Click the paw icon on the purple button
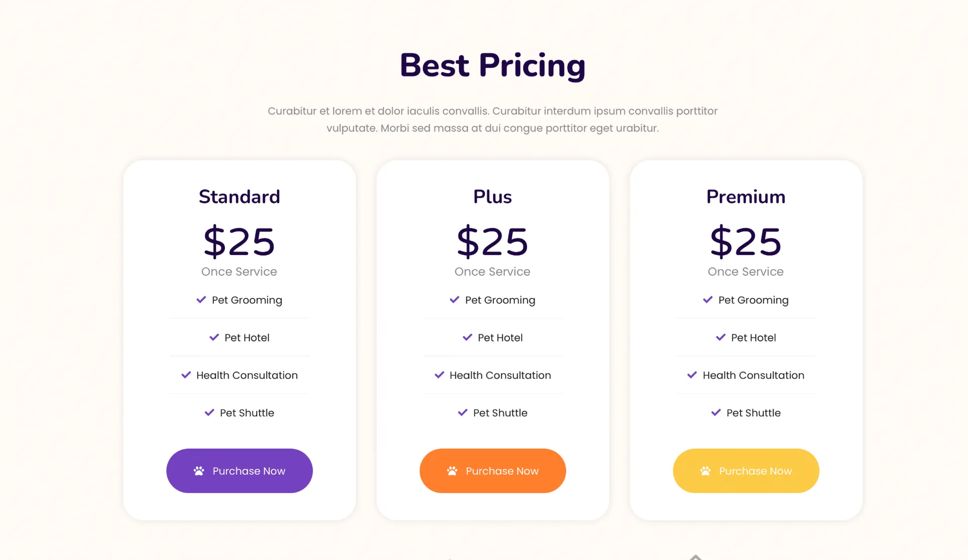This screenshot has width=968, height=560. [199, 471]
